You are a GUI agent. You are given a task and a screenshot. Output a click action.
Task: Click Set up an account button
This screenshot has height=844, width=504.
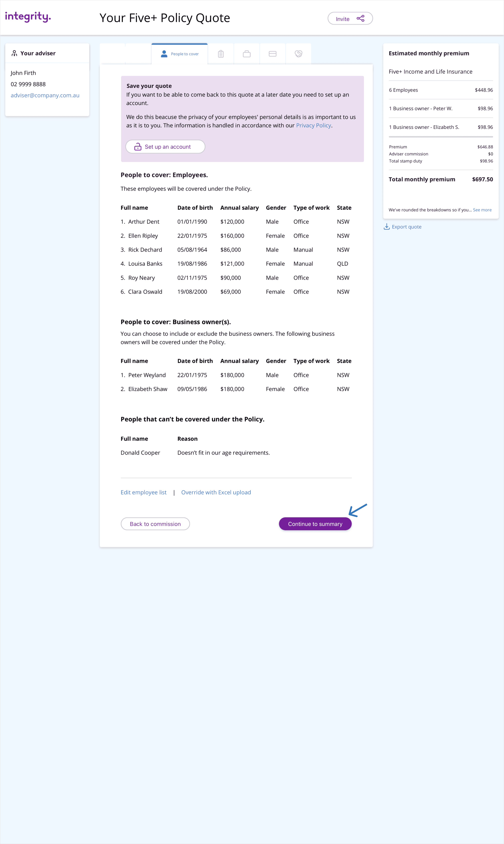click(165, 147)
